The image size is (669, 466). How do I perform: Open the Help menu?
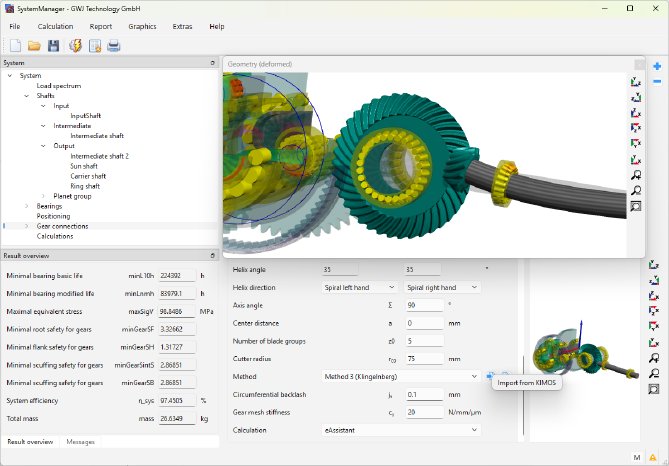(217, 26)
